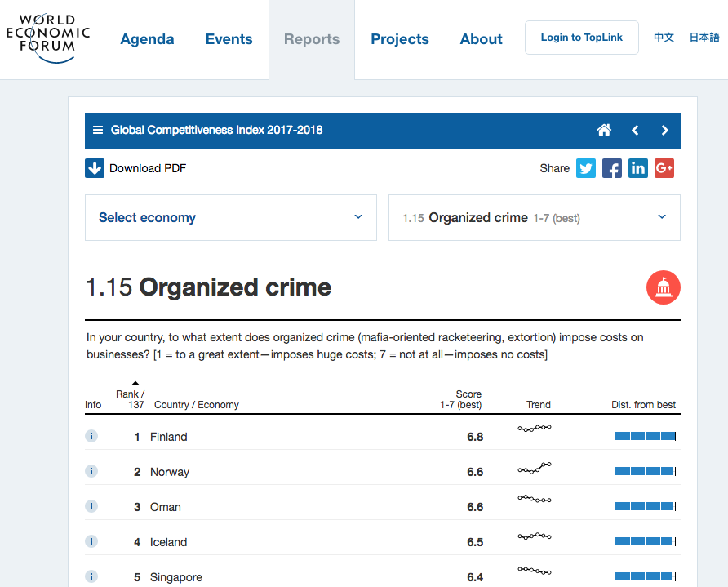Open info icon for Finland
728x587 pixels.
point(91,436)
